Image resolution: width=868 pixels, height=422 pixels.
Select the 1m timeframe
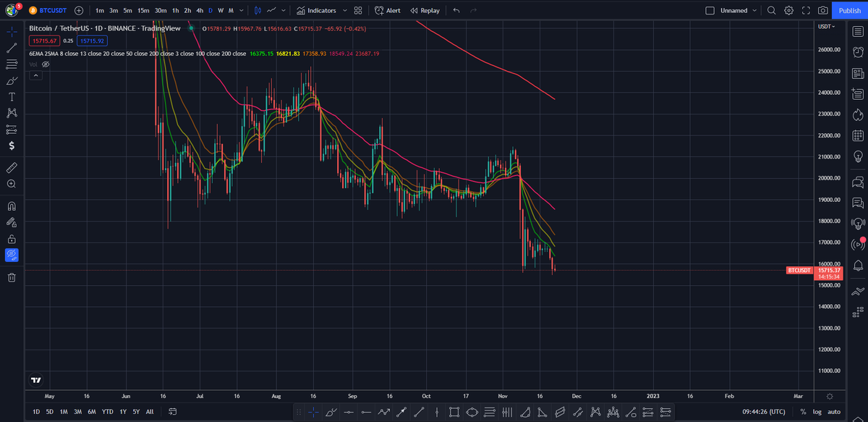click(x=99, y=11)
